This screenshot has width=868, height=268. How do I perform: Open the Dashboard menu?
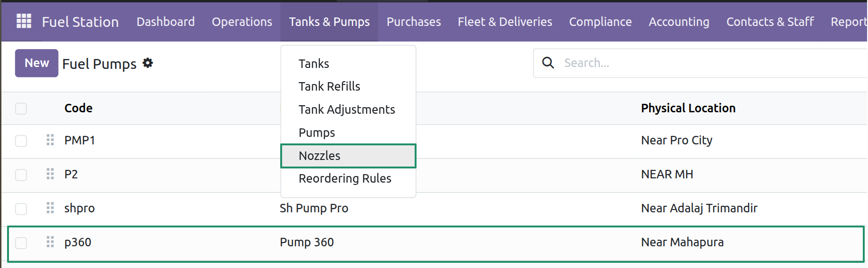pyautogui.click(x=166, y=22)
